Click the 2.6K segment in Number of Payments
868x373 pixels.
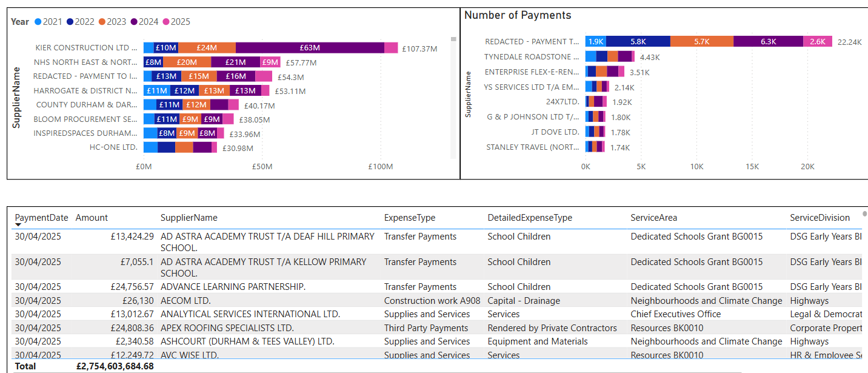(818, 41)
